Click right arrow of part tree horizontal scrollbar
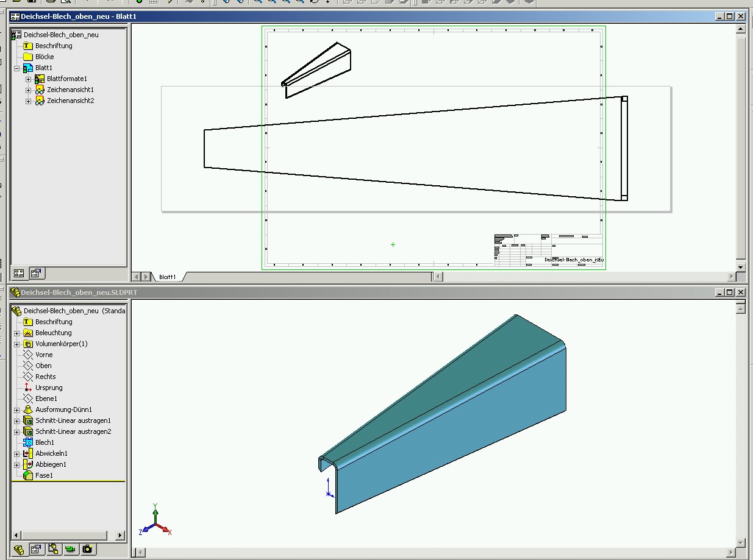The width and height of the screenshot is (753, 560). tap(120, 536)
